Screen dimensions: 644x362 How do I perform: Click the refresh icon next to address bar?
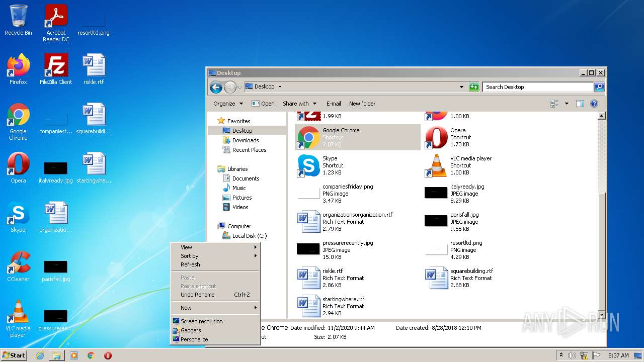[x=474, y=87]
